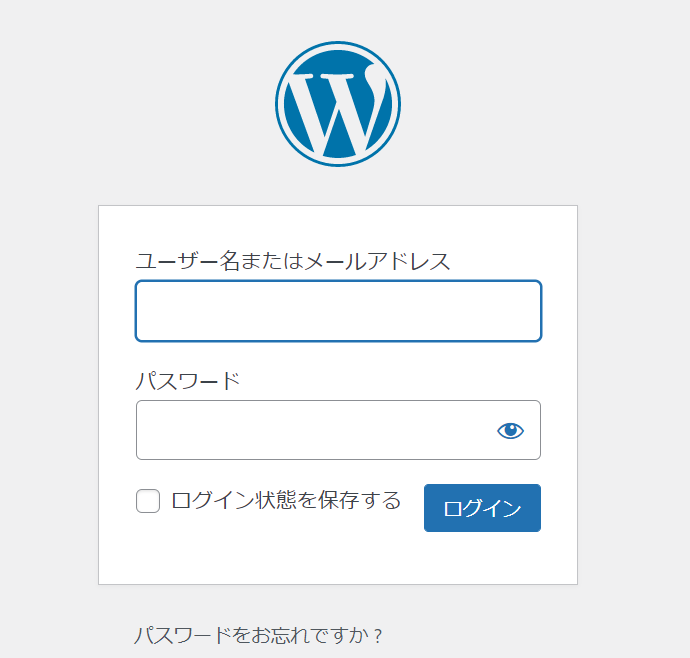This screenshot has width=690, height=658.
Task: Submit the login form with ログイン
Action: [x=482, y=508]
